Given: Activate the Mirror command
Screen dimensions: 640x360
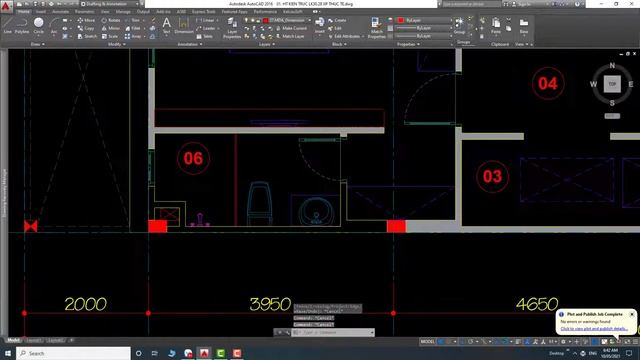Looking at the screenshot, I should 111,28.
